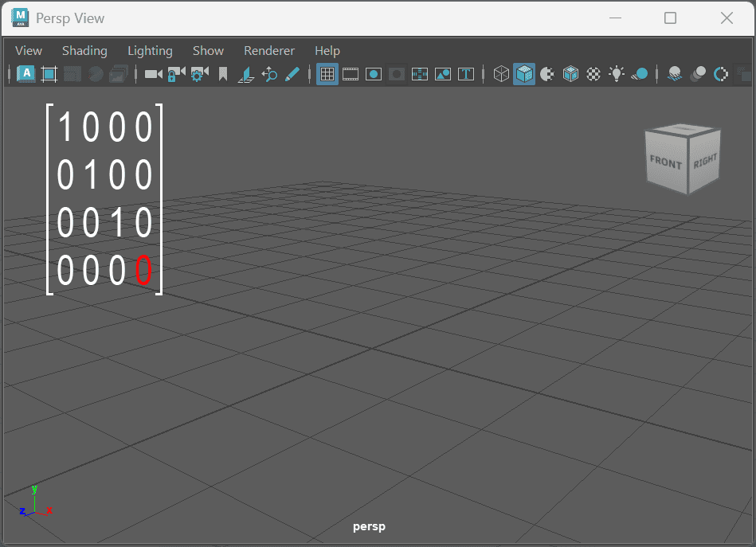
Task: Toggle 2D Pan/Zoom magnifier icon
Action: pos(269,74)
